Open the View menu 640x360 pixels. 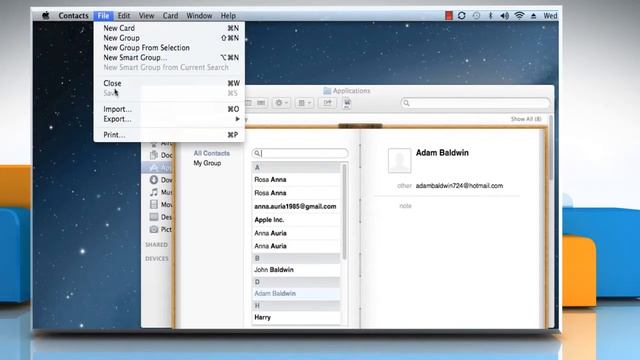click(146, 16)
